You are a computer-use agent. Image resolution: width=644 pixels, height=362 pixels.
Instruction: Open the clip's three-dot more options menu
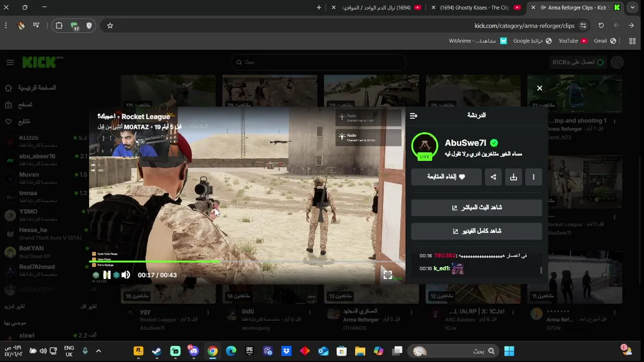click(x=533, y=177)
